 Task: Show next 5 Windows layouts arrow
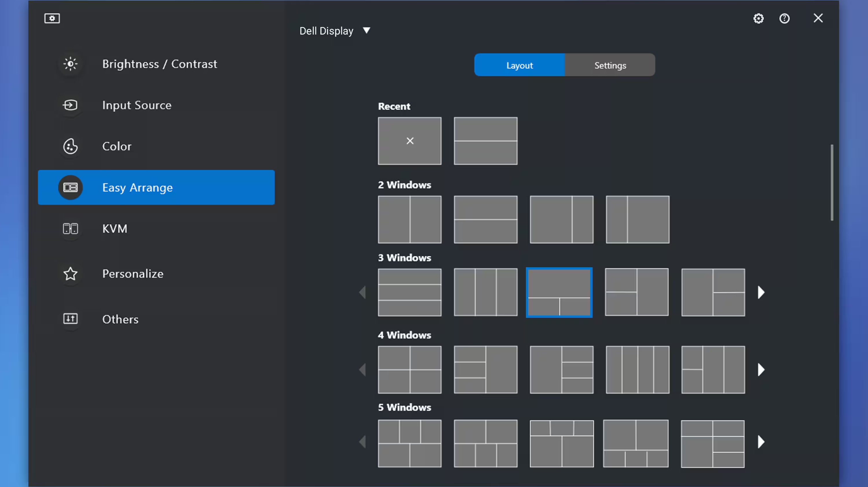(x=761, y=442)
